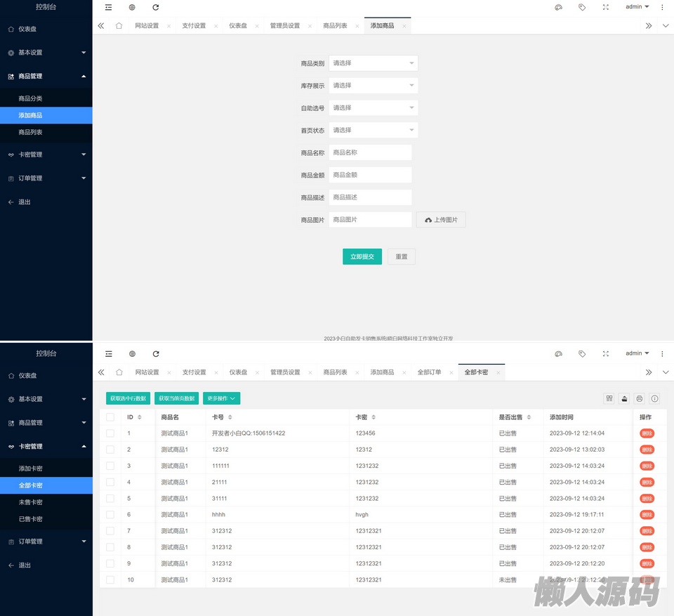Collapse 卡密管理 in 全部卡密 page sidebar
The image size is (674, 616).
click(46, 447)
